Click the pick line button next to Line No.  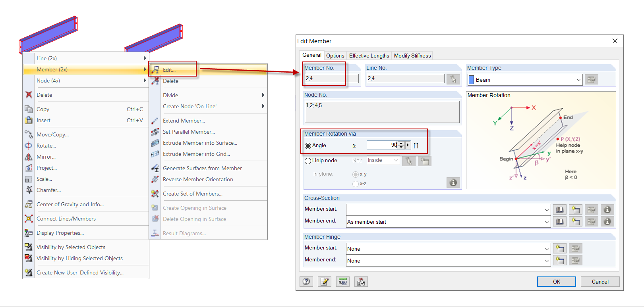click(453, 79)
